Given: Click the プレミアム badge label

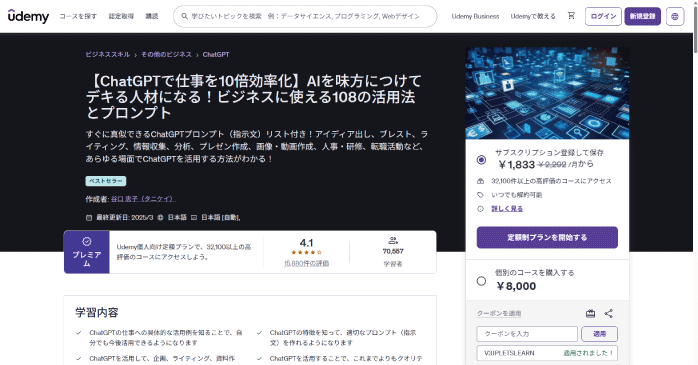Looking at the screenshot, I should tap(87, 259).
